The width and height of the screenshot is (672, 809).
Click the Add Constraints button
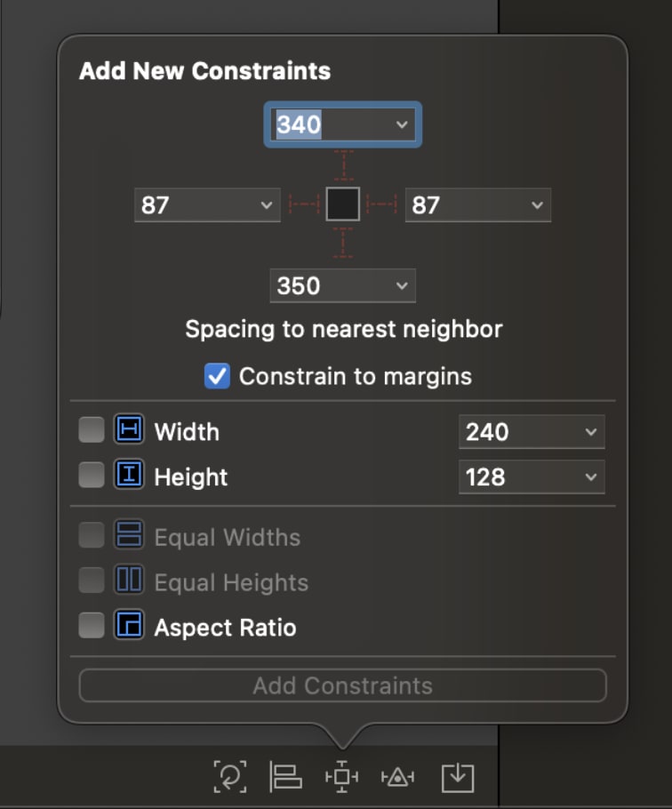point(342,685)
